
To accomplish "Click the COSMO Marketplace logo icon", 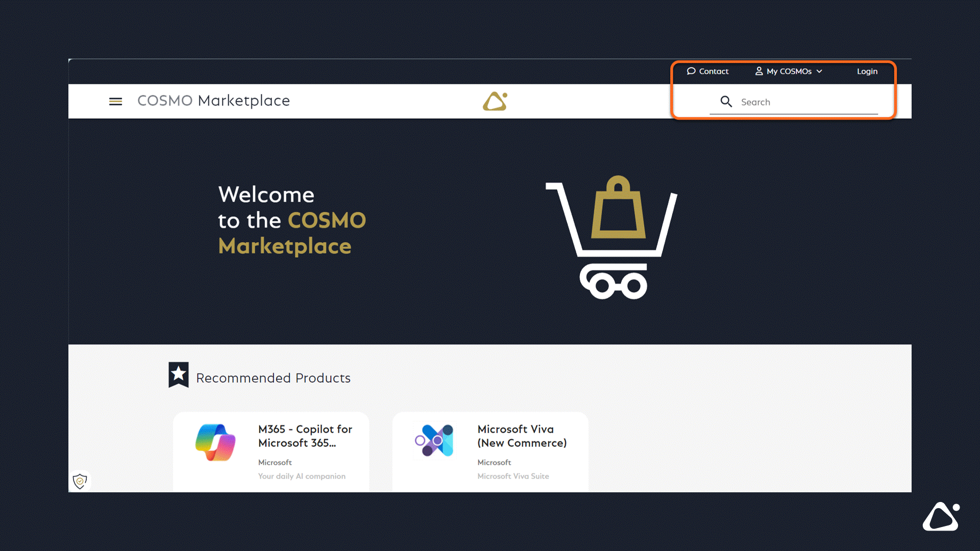I will [x=496, y=101].
